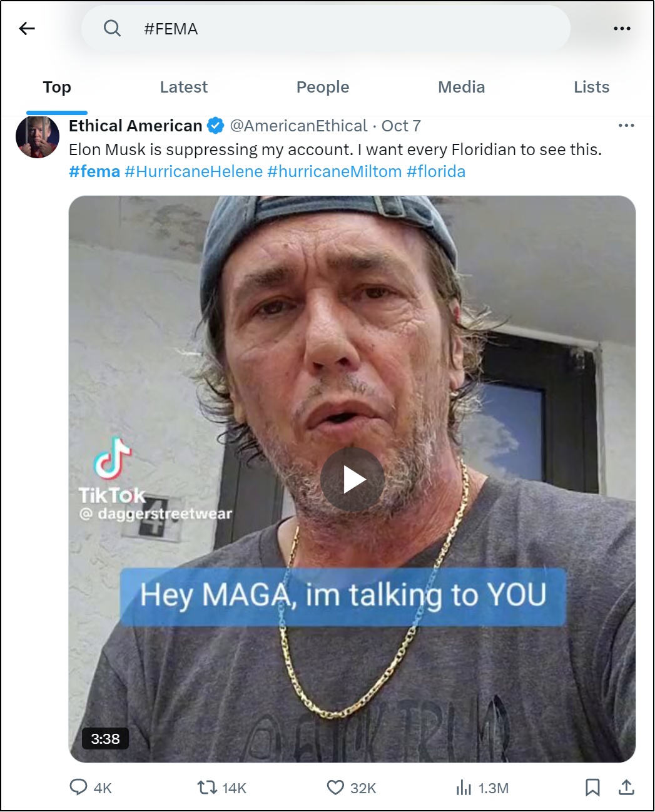Play the video with center play button
Screen dimensions: 655x812
pos(352,480)
